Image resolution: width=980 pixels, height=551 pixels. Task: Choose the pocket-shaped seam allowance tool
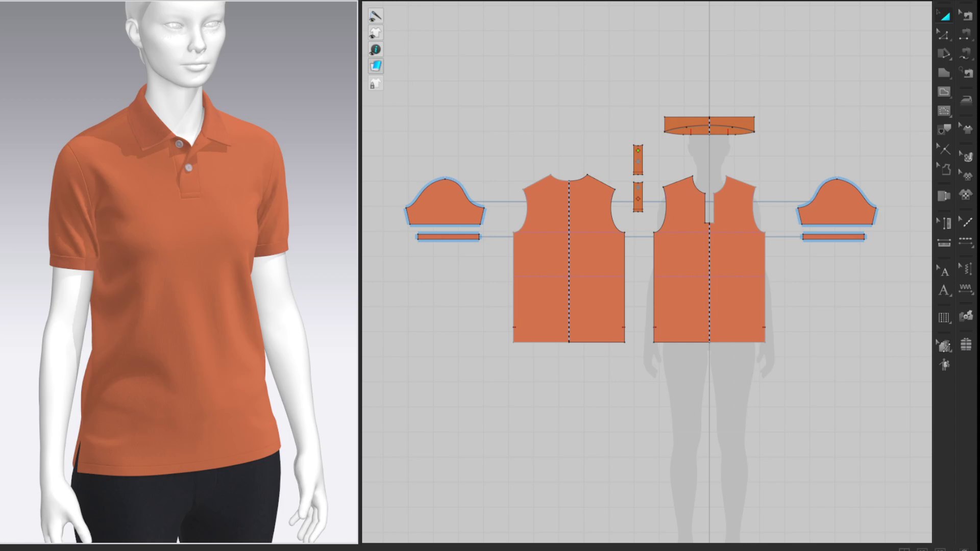(x=943, y=130)
